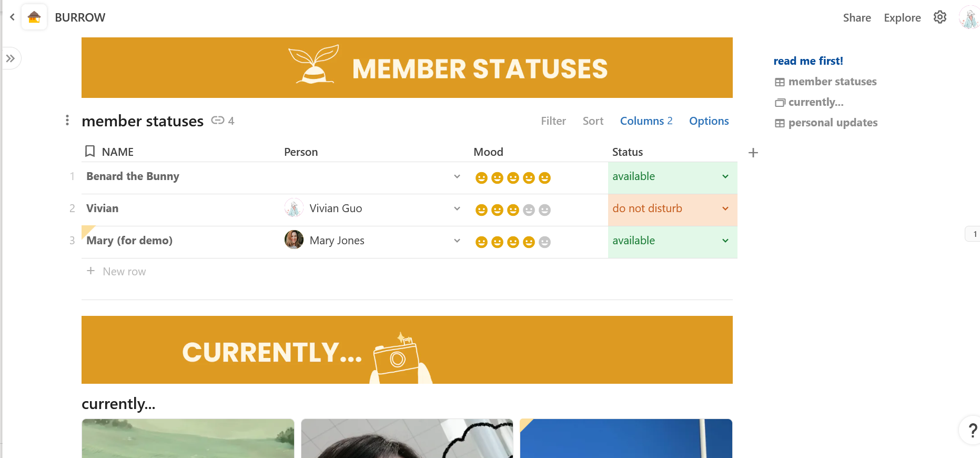980x458 pixels.
Task: Open the blue card thumbnail
Action: click(626, 438)
